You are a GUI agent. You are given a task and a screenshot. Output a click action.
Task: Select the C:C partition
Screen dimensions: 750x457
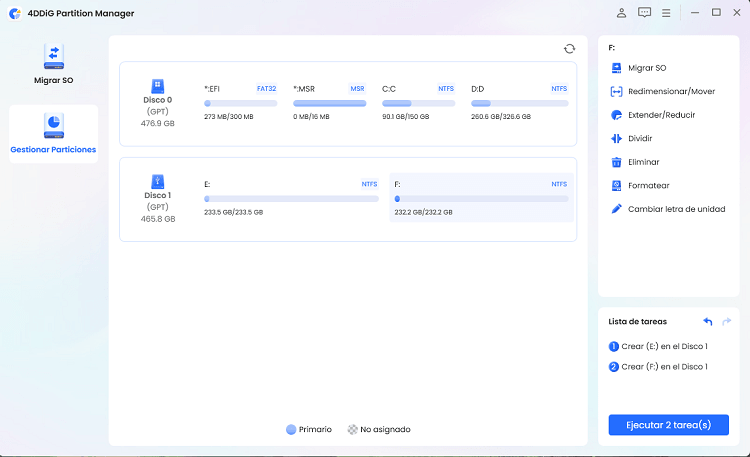click(419, 102)
